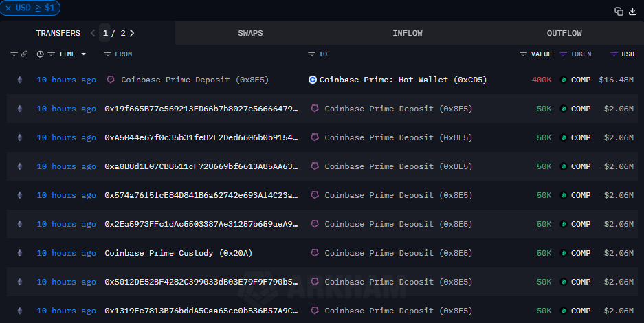Go to previous page of transfers
644x323 pixels.
pyautogui.click(x=93, y=33)
